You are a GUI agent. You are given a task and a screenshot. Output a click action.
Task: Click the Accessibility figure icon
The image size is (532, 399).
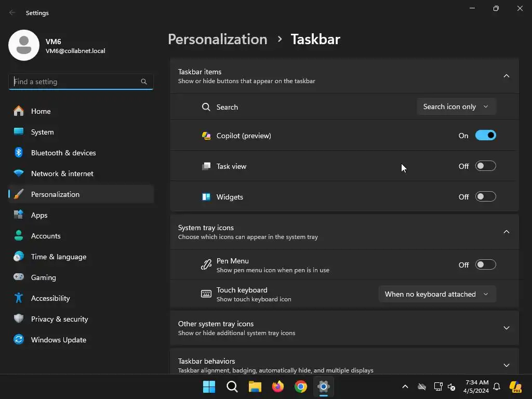(19, 298)
